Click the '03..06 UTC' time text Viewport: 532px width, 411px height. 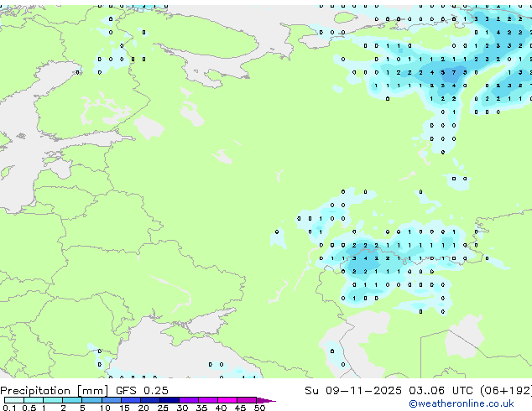coord(441,391)
